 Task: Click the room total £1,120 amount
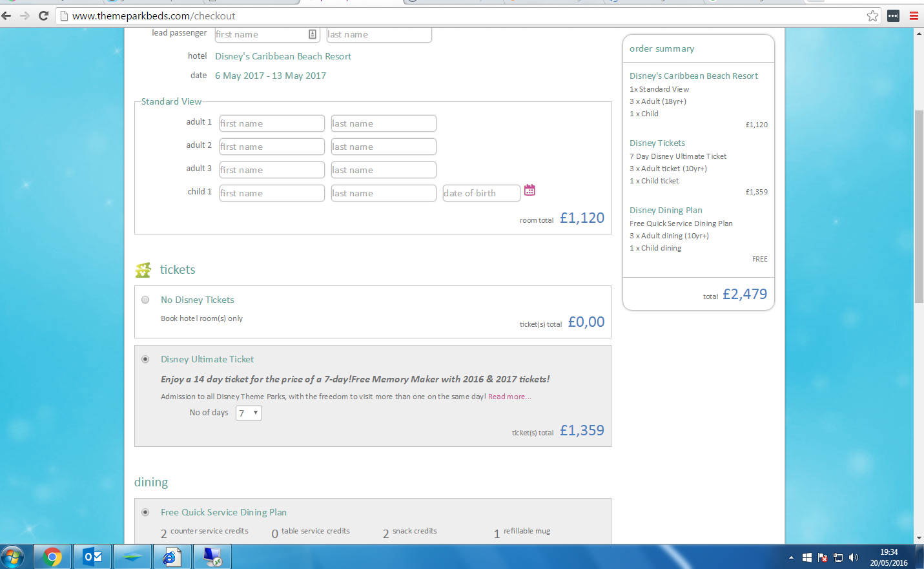pyautogui.click(x=582, y=218)
